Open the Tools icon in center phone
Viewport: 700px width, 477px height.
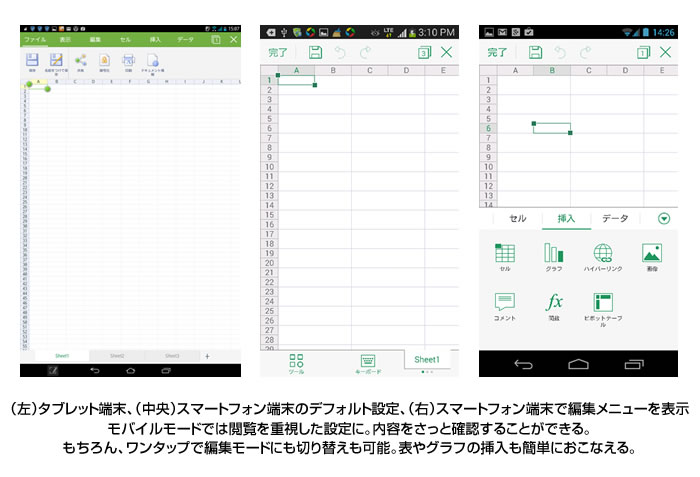pyautogui.click(x=296, y=363)
